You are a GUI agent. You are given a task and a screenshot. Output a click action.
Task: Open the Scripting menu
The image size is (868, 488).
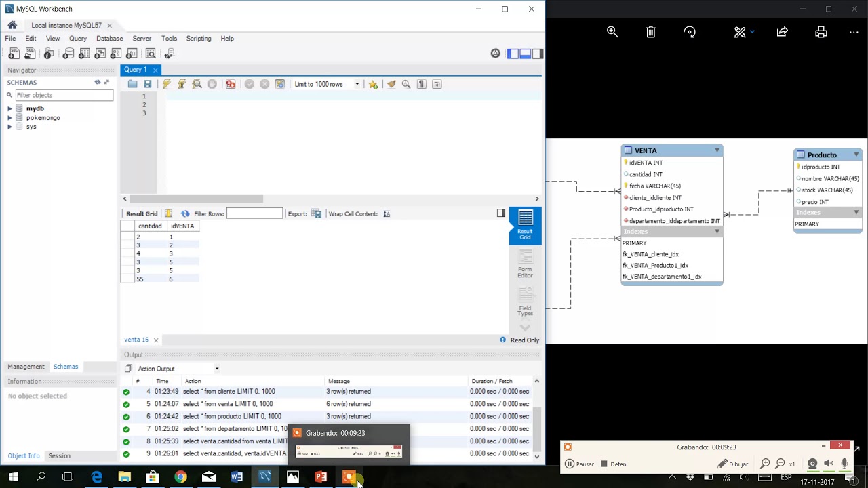coord(199,39)
